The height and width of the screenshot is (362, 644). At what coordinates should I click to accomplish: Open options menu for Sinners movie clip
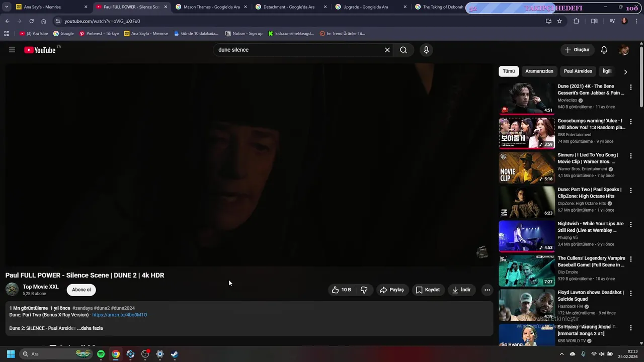pos(631,156)
